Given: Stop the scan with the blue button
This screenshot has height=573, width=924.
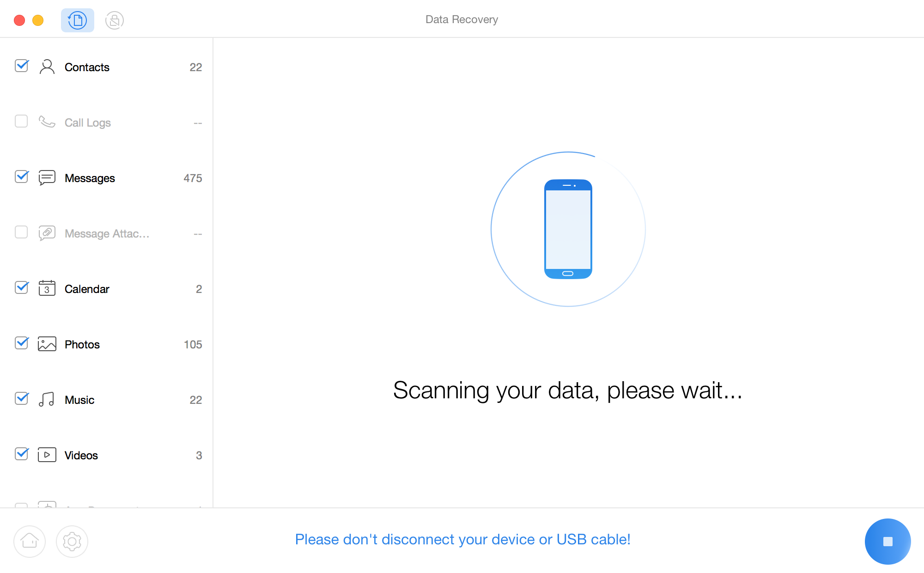Looking at the screenshot, I should pyautogui.click(x=888, y=541).
